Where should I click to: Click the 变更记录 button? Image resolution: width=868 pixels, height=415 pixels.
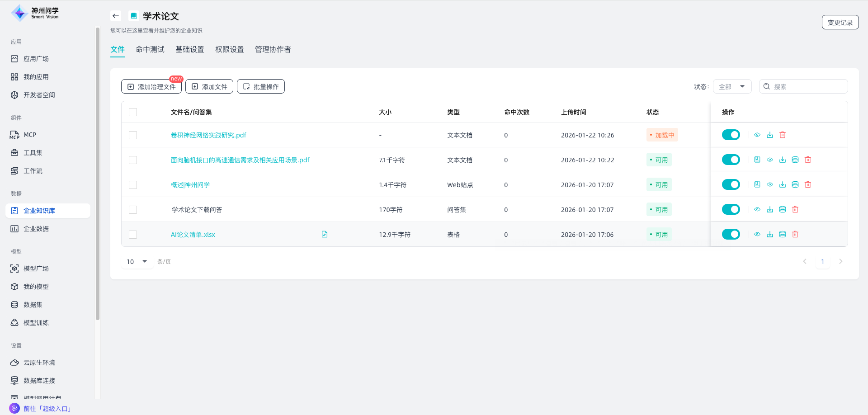point(840,22)
